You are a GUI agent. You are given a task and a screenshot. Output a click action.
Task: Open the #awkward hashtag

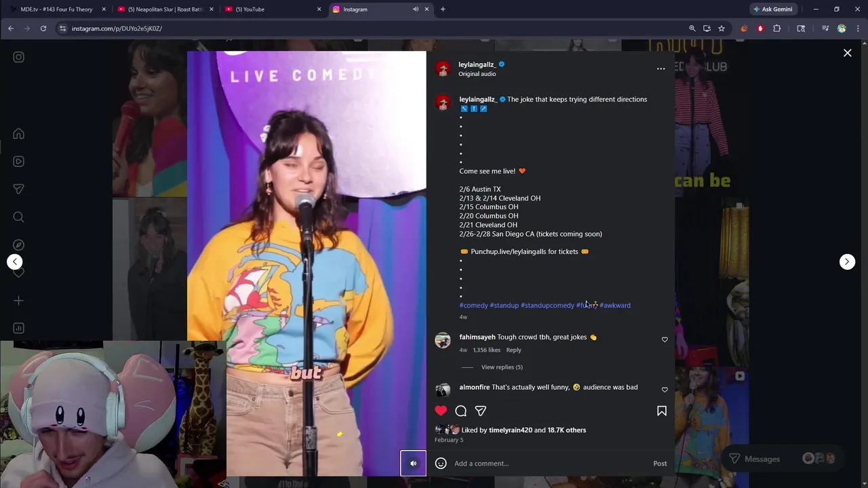pos(615,305)
